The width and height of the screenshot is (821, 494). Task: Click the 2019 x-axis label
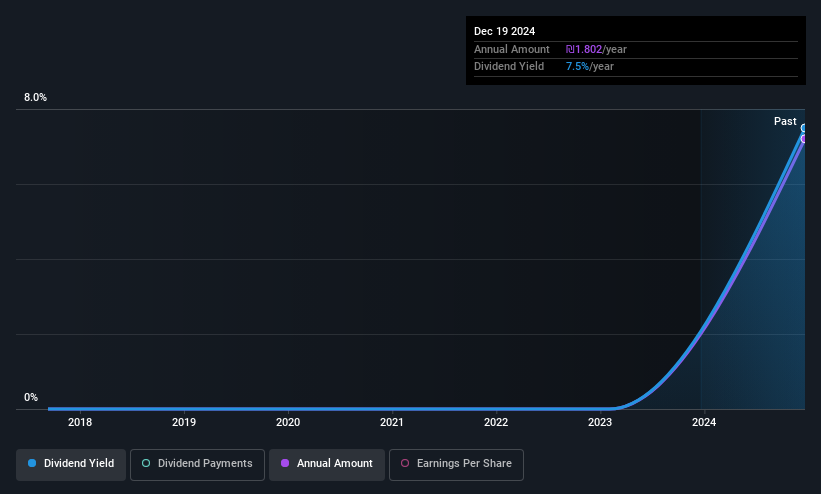click(x=184, y=422)
